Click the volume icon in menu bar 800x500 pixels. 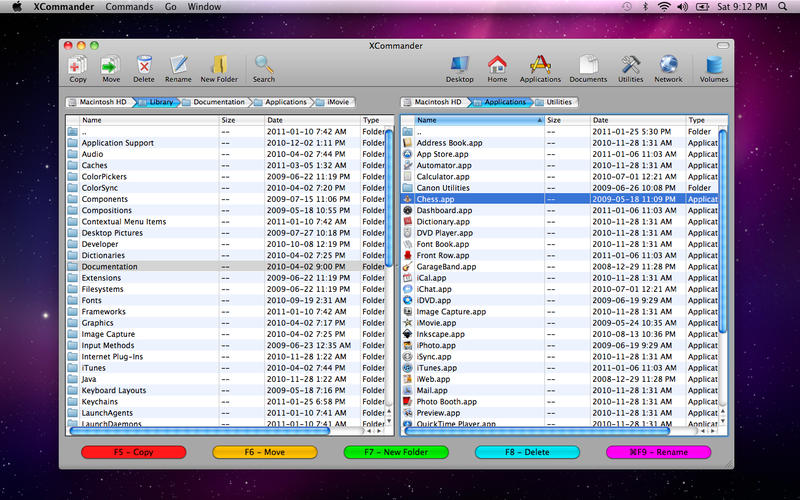click(682, 7)
